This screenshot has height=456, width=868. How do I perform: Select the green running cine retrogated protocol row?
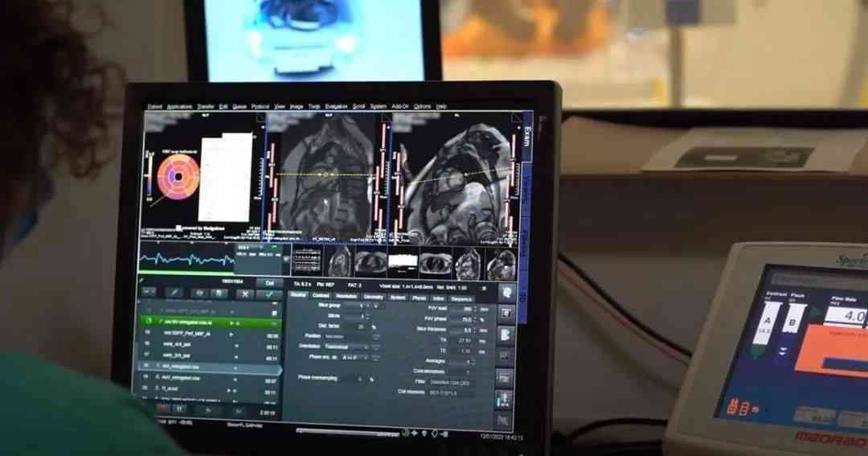(211, 322)
